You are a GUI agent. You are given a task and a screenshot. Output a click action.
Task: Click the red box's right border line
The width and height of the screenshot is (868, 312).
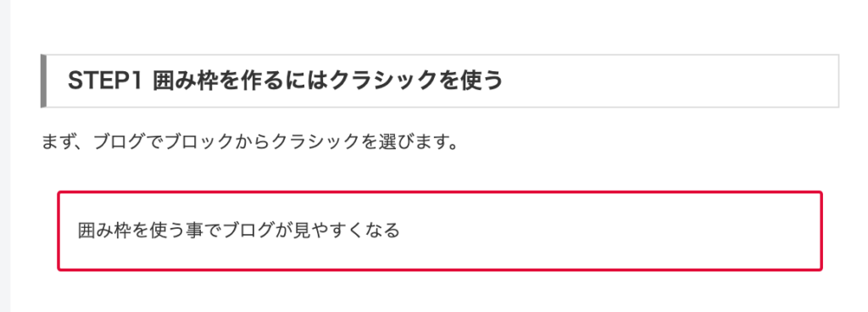(821, 231)
